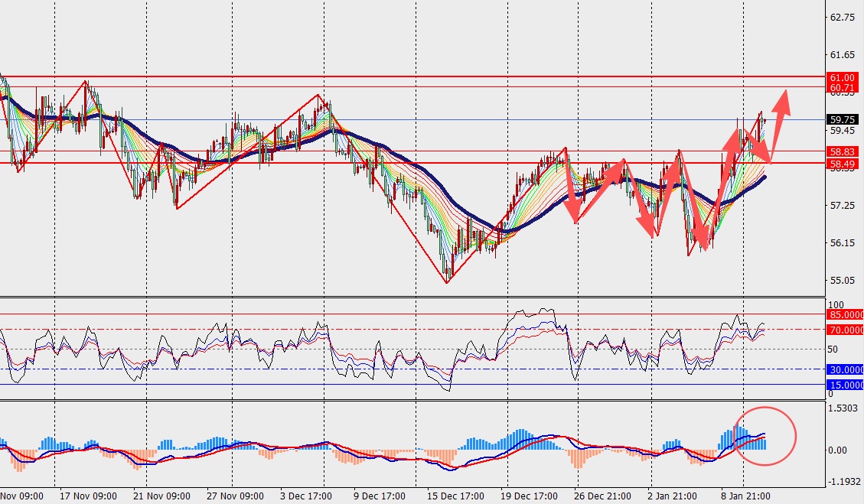Click the 61.00 red price level label
Image resolution: width=864 pixels, height=504 pixels.
842,78
